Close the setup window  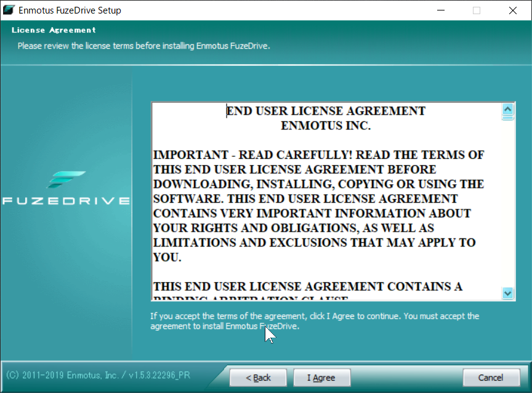click(x=513, y=10)
